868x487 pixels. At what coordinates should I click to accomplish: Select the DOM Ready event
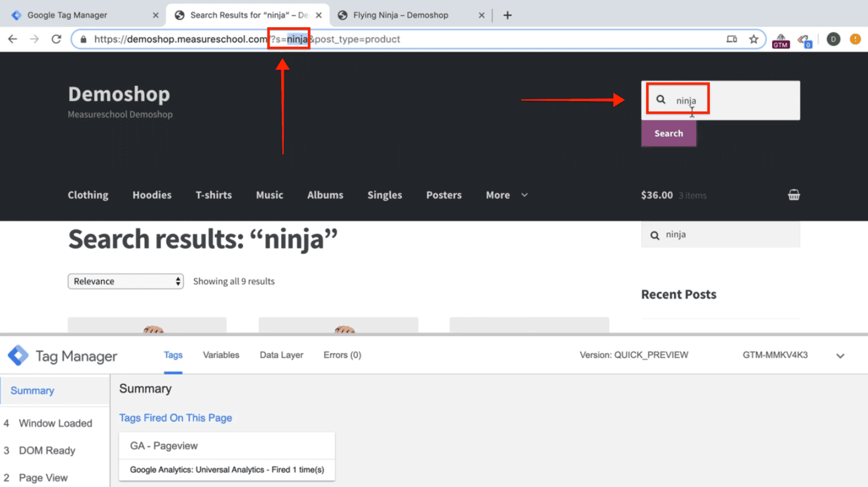(47, 450)
